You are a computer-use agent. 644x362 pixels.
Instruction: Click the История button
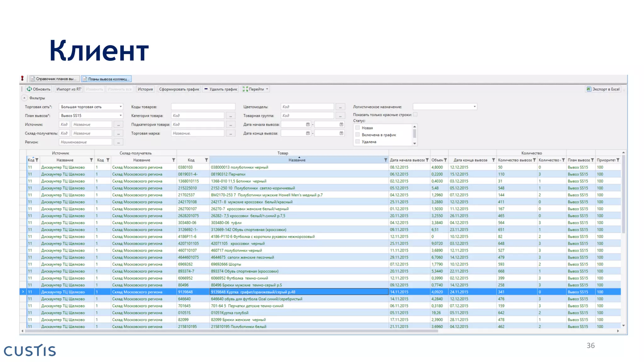point(145,89)
